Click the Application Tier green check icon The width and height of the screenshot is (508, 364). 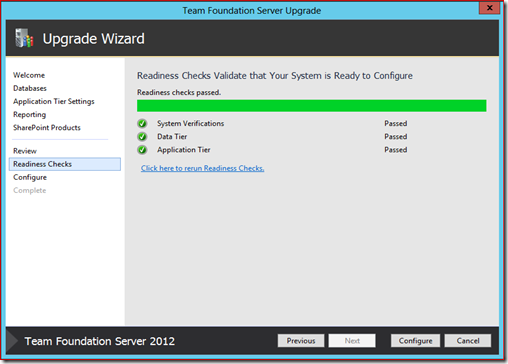coord(142,150)
